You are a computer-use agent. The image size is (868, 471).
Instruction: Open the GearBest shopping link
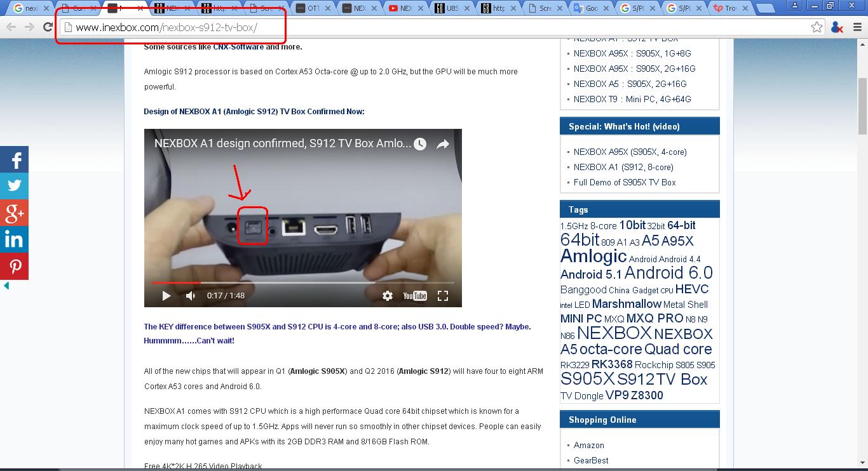coord(591,460)
